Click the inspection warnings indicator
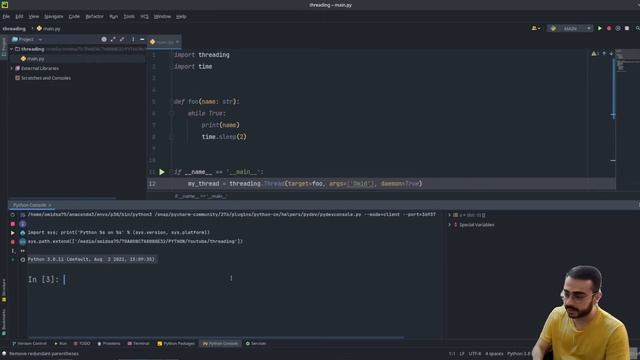640x360 pixels. tap(594, 53)
